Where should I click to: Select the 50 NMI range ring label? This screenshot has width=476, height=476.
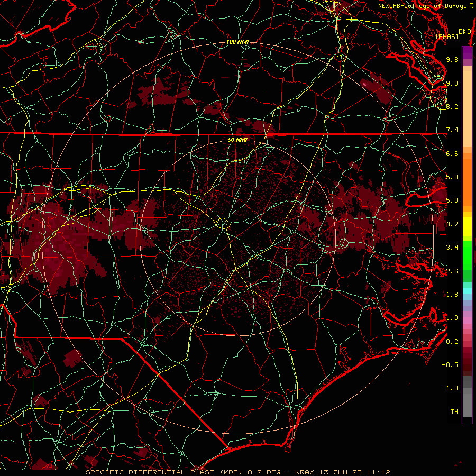[x=237, y=140]
